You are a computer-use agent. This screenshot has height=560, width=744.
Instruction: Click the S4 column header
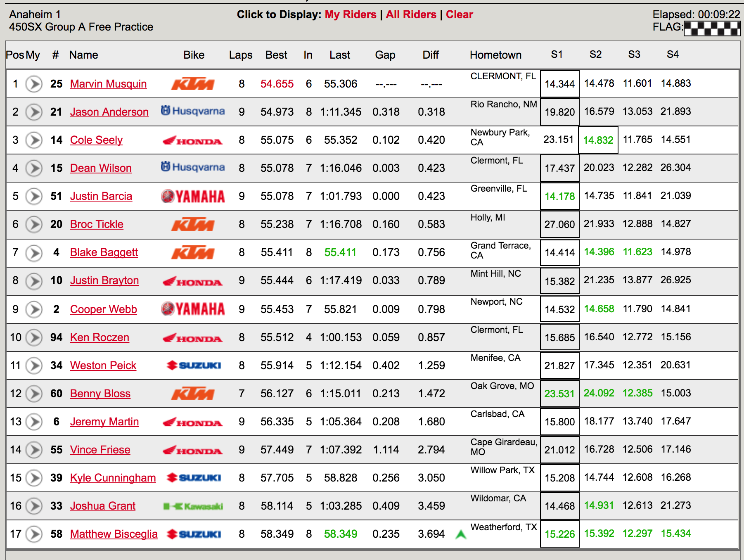click(673, 55)
